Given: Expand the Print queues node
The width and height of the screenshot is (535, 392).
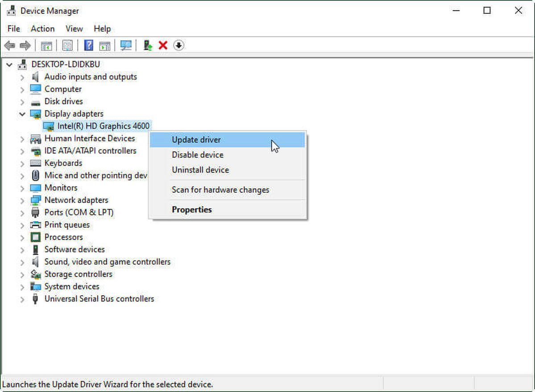Looking at the screenshot, I should pyautogui.click(x=22, y=225).
